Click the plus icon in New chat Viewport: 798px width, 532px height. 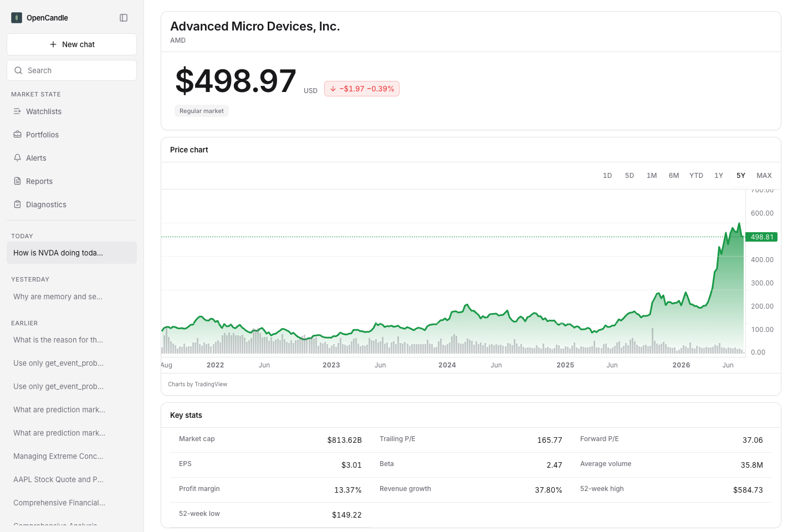click(53, 44)
